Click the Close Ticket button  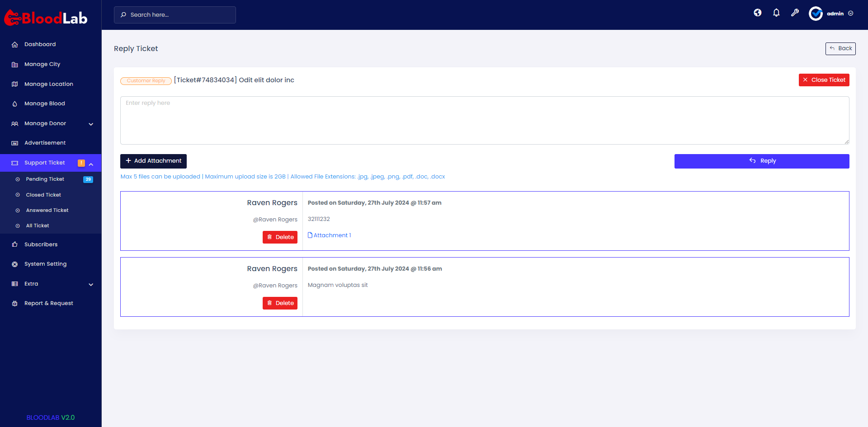click(x=824, y=80)
